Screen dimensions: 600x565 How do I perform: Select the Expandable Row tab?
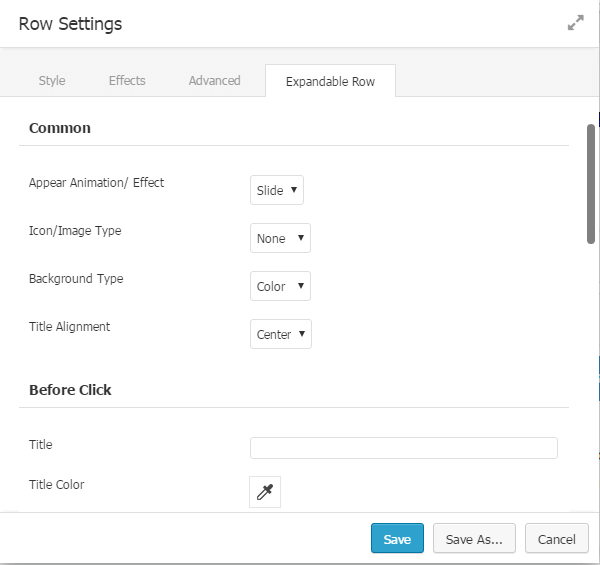tap(330, 81)
